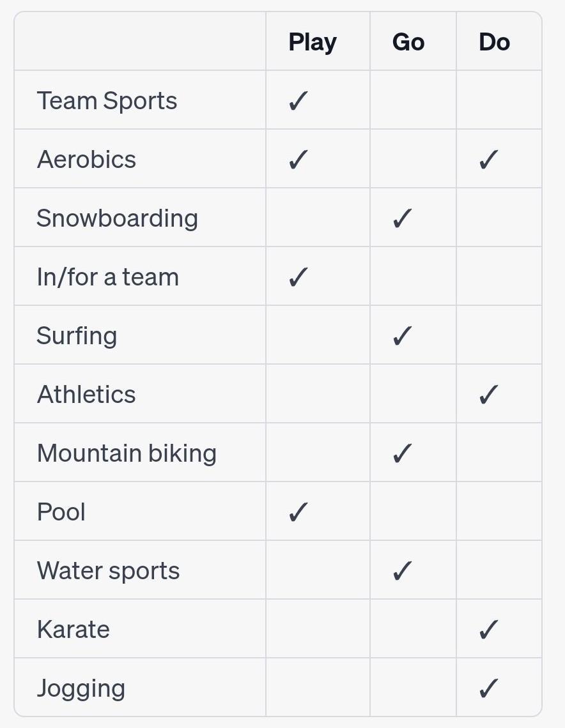This screenshot has height=728, width=565.
Task: Click the Do checkmark for Aerobics
Action: [x=488, y=160]
